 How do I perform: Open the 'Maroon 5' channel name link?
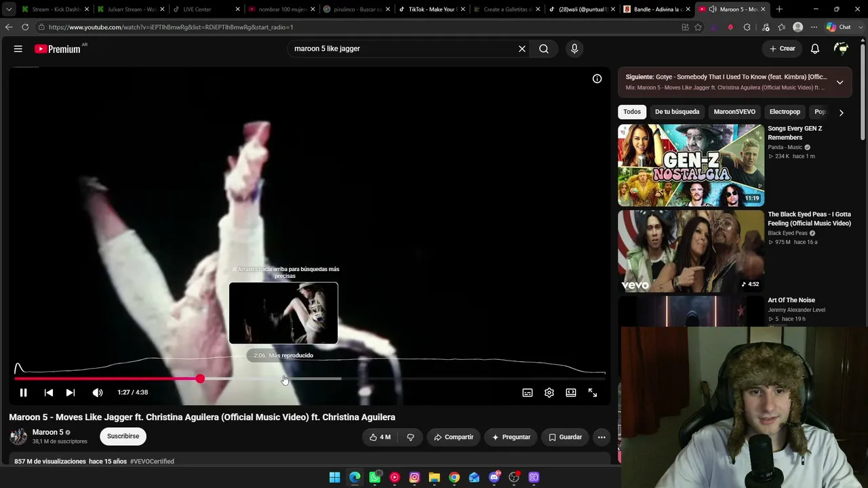coord(47,432)
